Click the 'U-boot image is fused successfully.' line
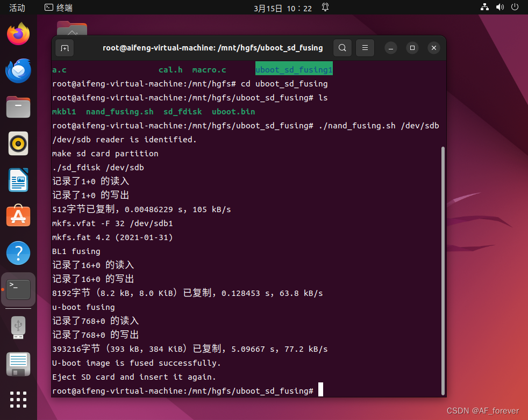The image size is (528, 420). pyautogui.click(x=137, y=363)
